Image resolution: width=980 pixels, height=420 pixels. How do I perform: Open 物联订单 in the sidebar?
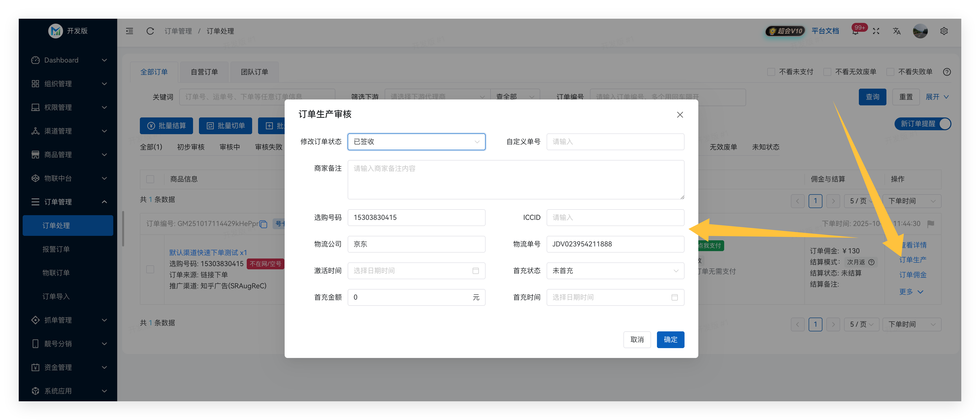[68, 273]
